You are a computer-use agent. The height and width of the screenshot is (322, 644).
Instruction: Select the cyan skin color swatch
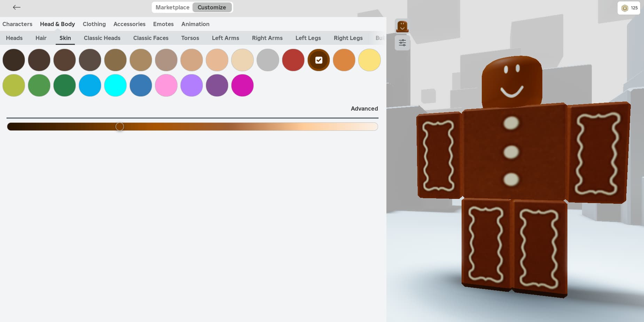click(115, 85)
